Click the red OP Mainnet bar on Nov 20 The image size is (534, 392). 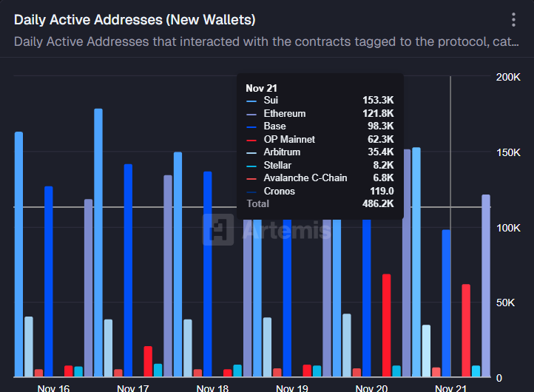pyautogui.click(x=387, y=325)
